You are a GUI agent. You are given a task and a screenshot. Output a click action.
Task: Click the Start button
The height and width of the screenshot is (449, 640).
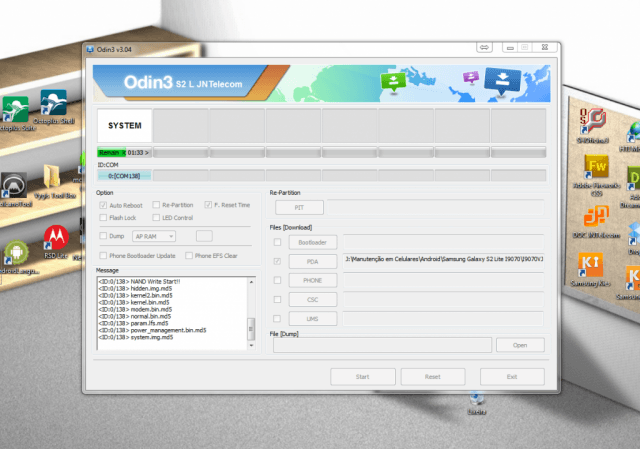pyautogui.click(x=362, y=377)
